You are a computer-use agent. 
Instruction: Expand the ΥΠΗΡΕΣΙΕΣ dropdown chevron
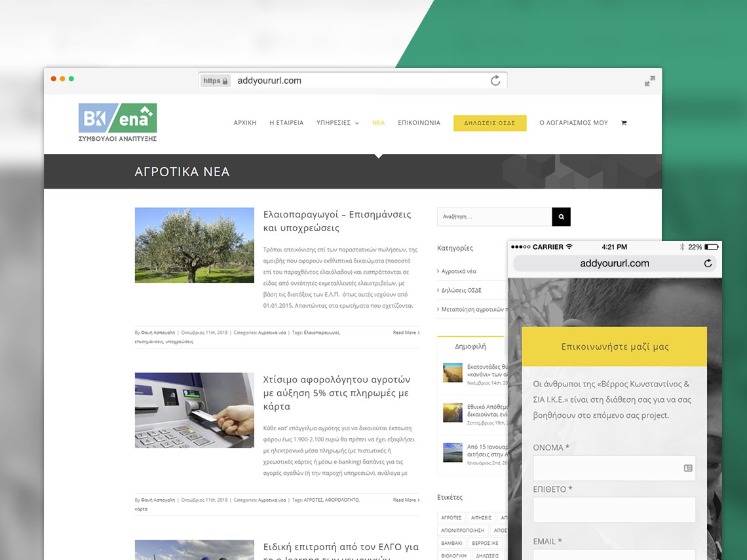pyautogui.click(x=357, y=123)
